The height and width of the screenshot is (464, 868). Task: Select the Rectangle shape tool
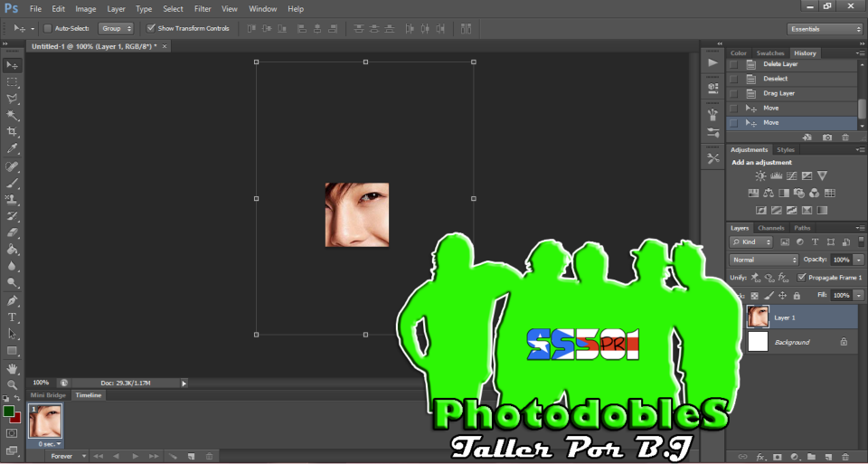[x=12, y=351]
